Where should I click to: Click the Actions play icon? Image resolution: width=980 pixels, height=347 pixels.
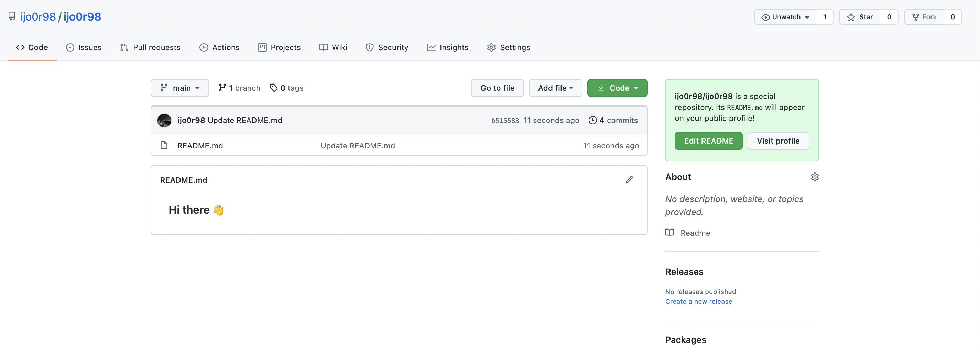point(204,47)
